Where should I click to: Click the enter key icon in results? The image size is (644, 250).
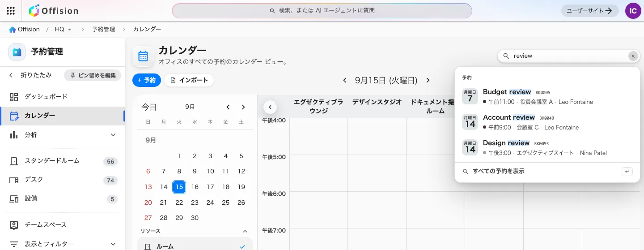(627, 171)
